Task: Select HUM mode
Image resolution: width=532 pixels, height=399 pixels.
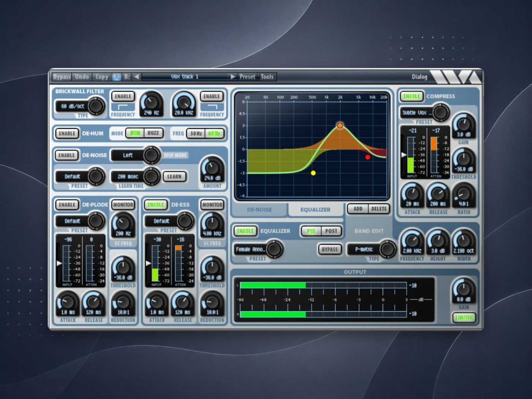Action: pyautogui.click(x=135, y=134)
